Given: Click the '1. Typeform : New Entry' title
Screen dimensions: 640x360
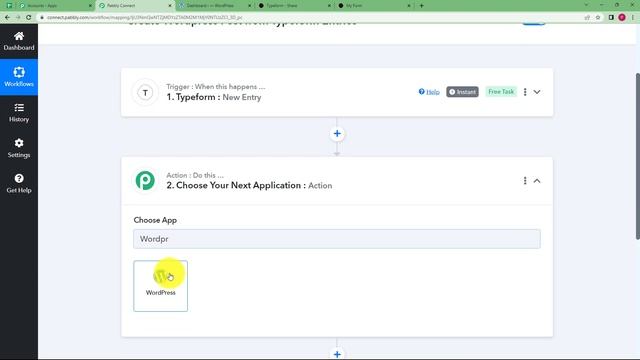Looking at the screenshot, I should [x=214, y=97].
